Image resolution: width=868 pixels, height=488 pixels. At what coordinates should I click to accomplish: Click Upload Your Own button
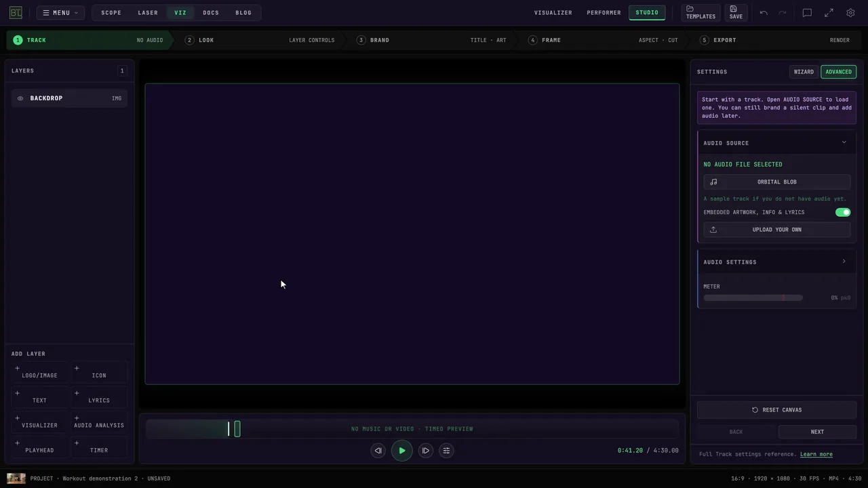(777, 230)
